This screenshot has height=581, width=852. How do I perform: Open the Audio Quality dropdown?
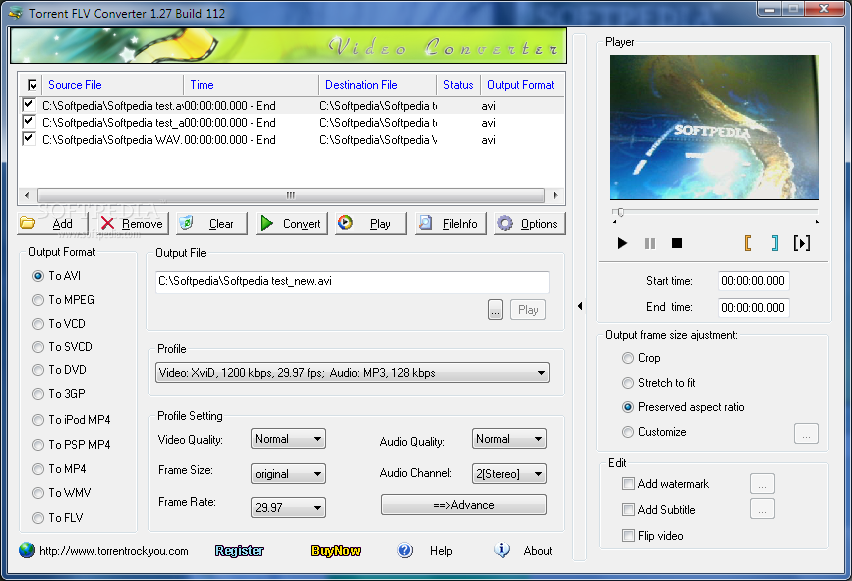509,439
